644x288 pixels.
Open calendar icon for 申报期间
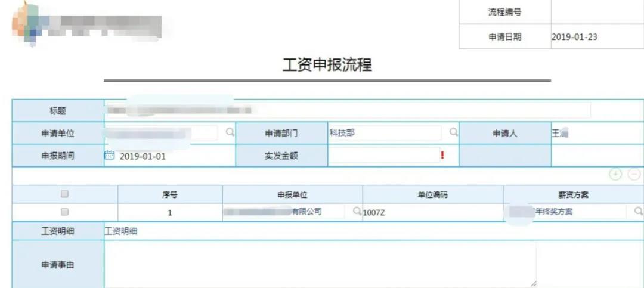click(x=109, y=156)
